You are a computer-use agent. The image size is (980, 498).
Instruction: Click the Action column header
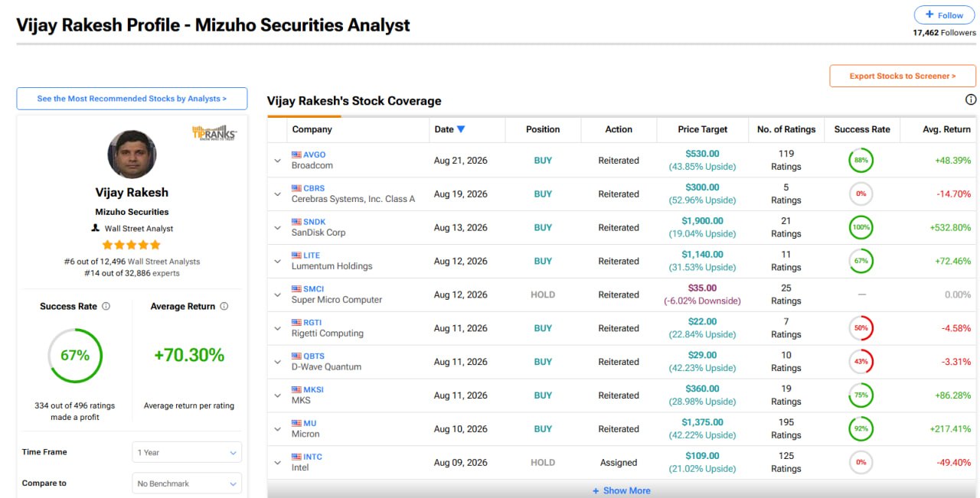pos(619,129)
